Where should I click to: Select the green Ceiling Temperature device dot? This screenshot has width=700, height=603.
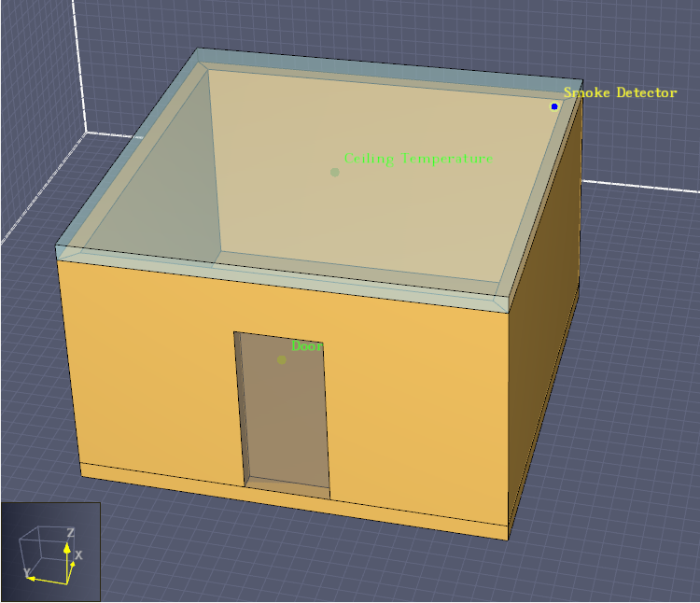(335, 173)
